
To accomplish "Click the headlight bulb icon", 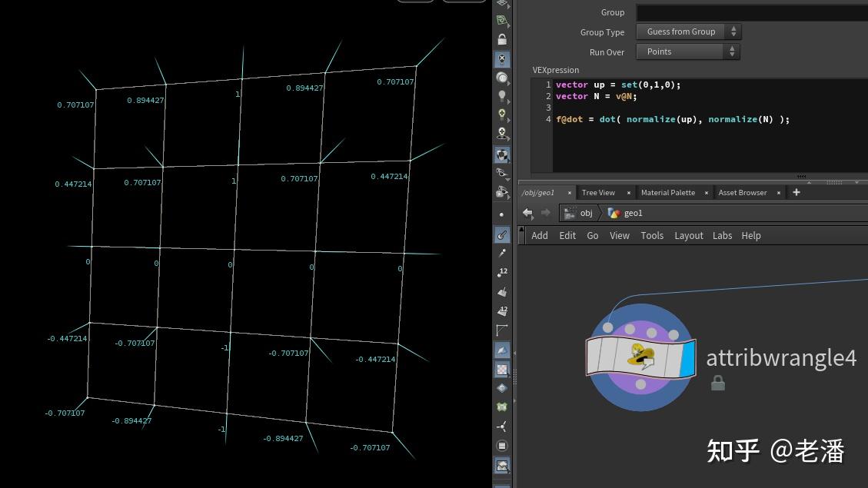I will coord(502,96).
